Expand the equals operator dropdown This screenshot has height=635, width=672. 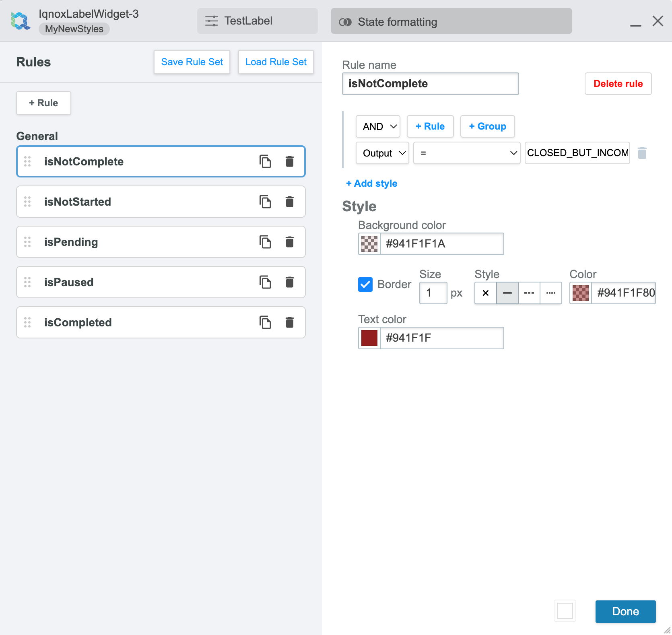[467, 153]
